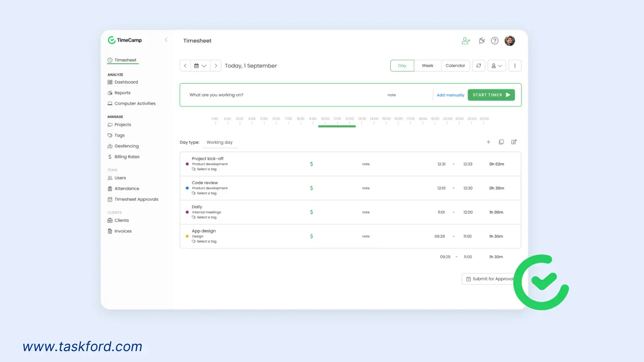Open the three-dot more options menu
Image resolution: width=644 pixels, height=362 pixels.
(x=515, y=66)
